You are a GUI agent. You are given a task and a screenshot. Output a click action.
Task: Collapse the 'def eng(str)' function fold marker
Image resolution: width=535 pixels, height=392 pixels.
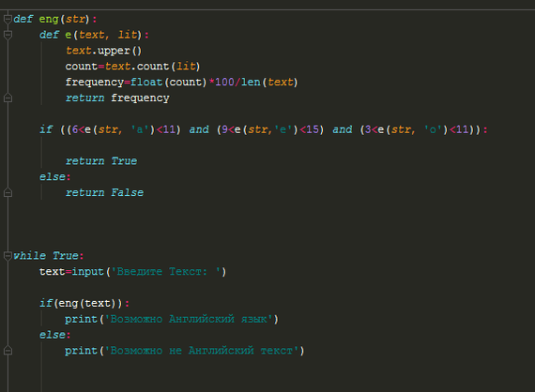tap(8, 19)
